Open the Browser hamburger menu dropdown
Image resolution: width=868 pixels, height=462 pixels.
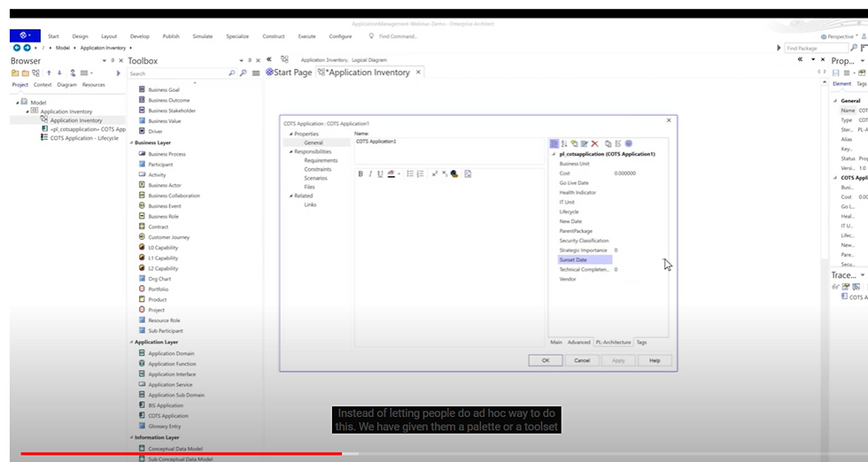(x=86, y=73)
